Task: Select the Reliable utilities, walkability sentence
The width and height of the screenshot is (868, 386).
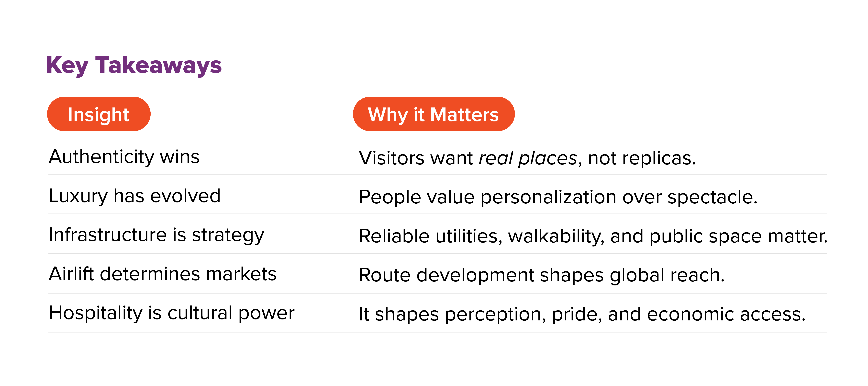Action: tap(593, 236)
